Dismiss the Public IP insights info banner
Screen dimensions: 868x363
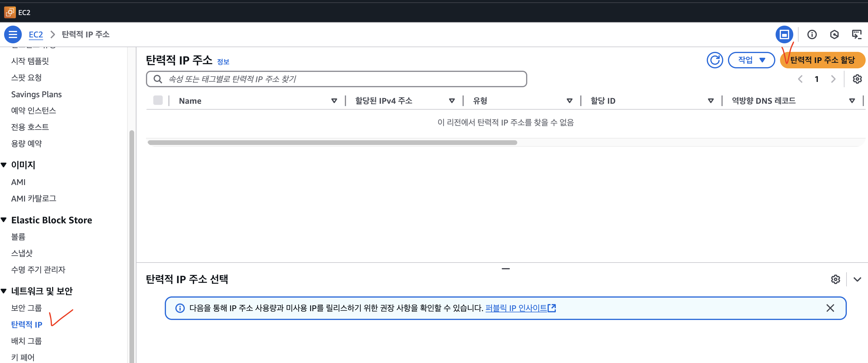click(x=830, y=308)
